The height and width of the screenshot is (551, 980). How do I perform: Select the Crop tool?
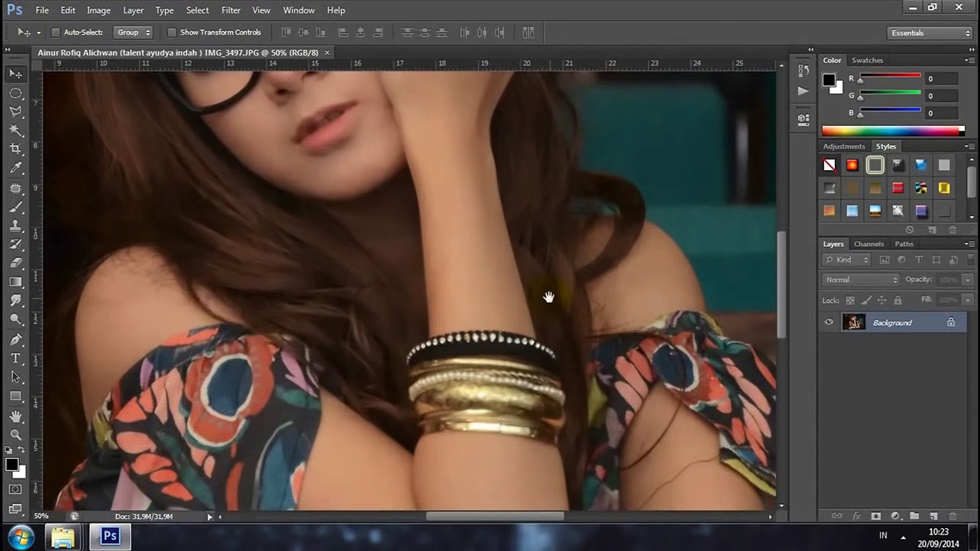pos(16,149)
